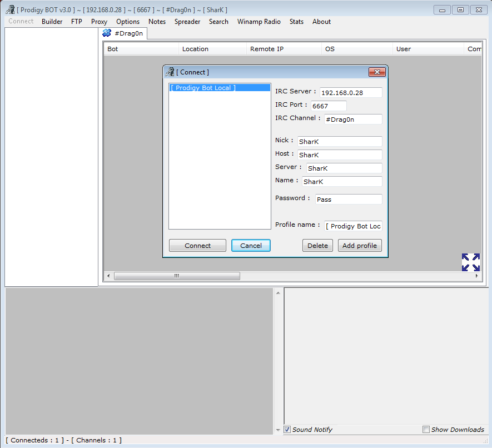Click the bot list's left scroll arrow
The image size is (492, 448).
[108, 276]
